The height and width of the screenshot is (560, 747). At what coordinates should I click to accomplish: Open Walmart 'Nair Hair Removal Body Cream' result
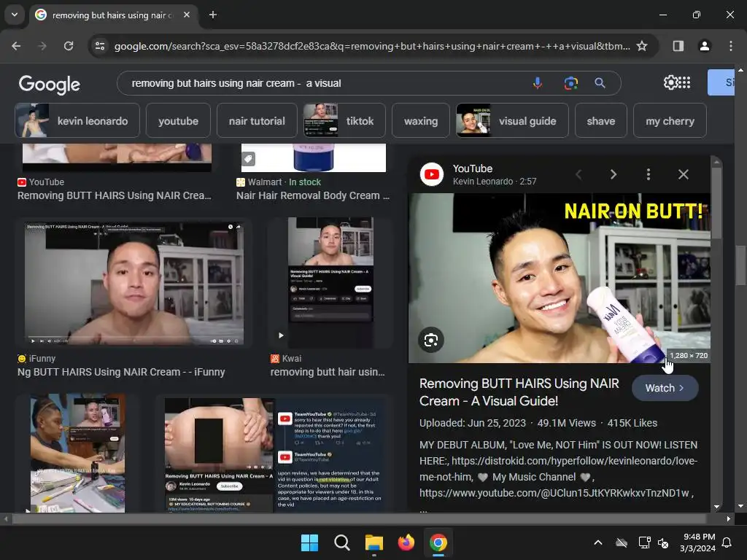point(313,195)
